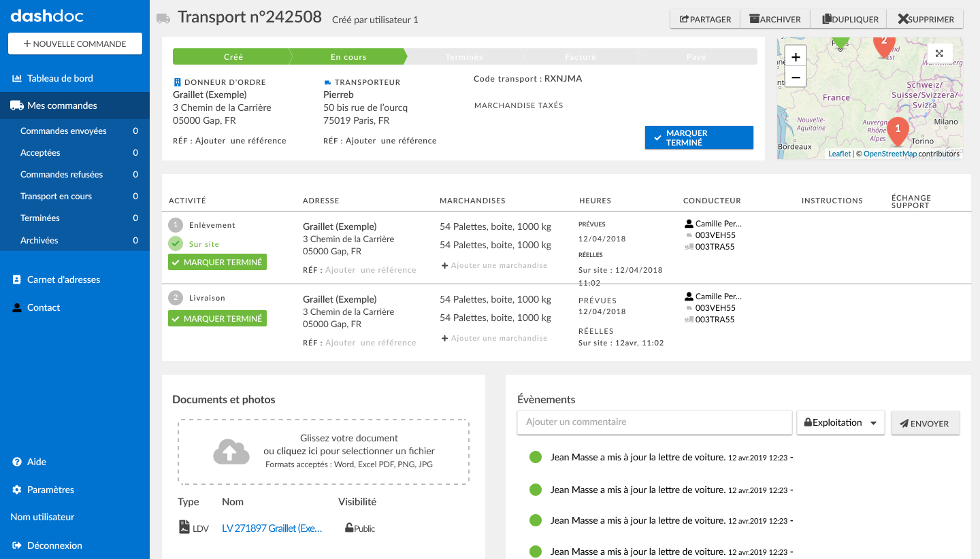Open Tableau de bord

(75, 78)
